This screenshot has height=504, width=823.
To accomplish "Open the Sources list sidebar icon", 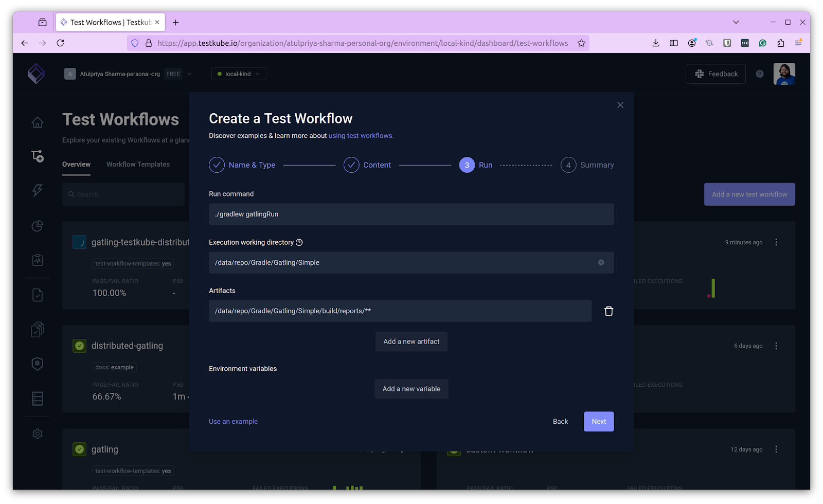I will [x=38, y=399].
